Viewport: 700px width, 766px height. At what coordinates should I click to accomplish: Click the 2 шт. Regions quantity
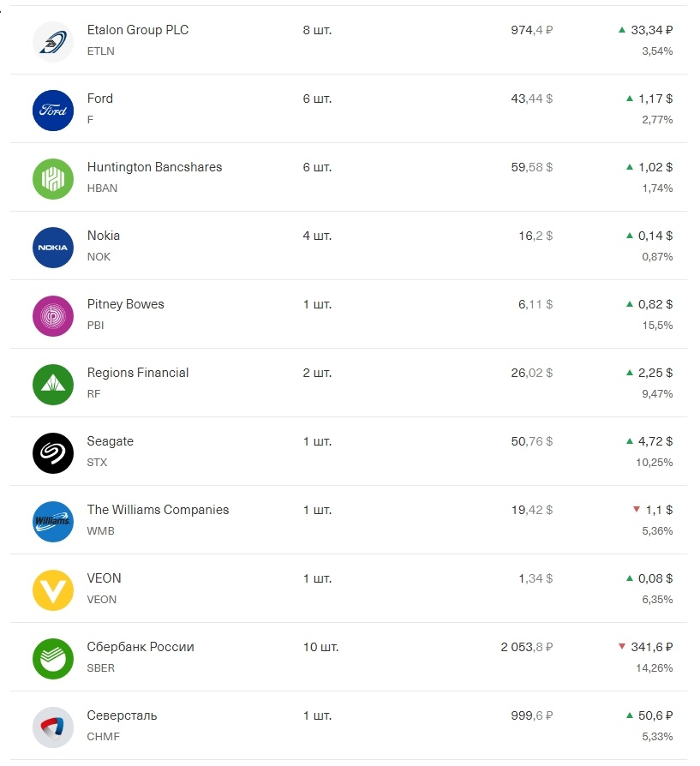(x=318, y=373)
